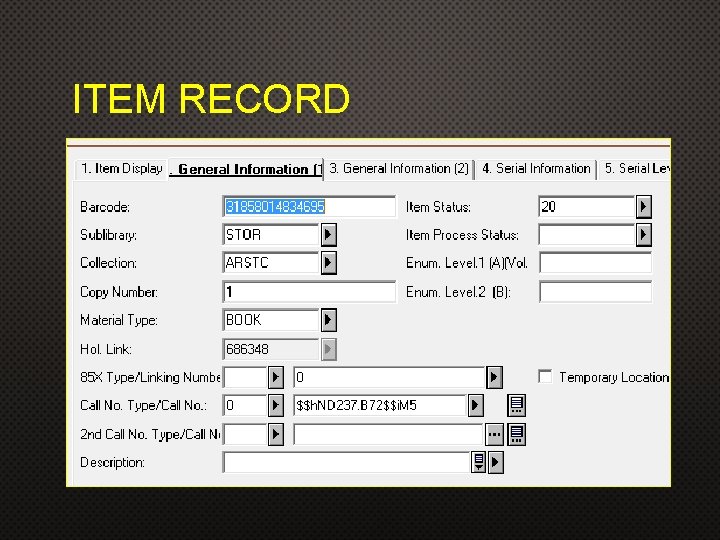Expand the Material Type dropdown arrow
Viewport: 720px width, 540px height.
328,320
